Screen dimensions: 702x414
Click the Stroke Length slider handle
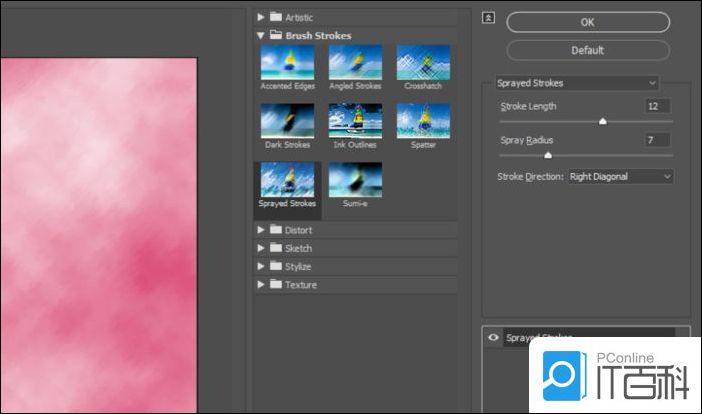coord(602,121)
